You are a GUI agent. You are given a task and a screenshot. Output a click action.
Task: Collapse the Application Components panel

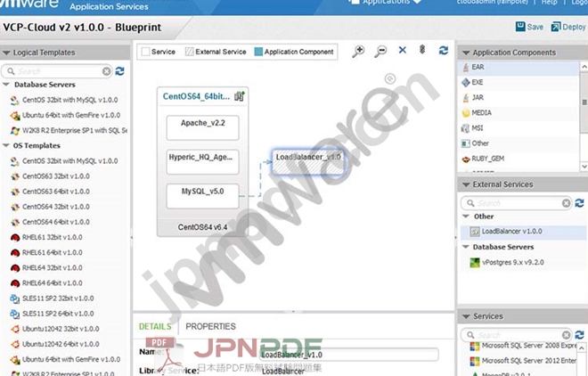pos(466,53)
